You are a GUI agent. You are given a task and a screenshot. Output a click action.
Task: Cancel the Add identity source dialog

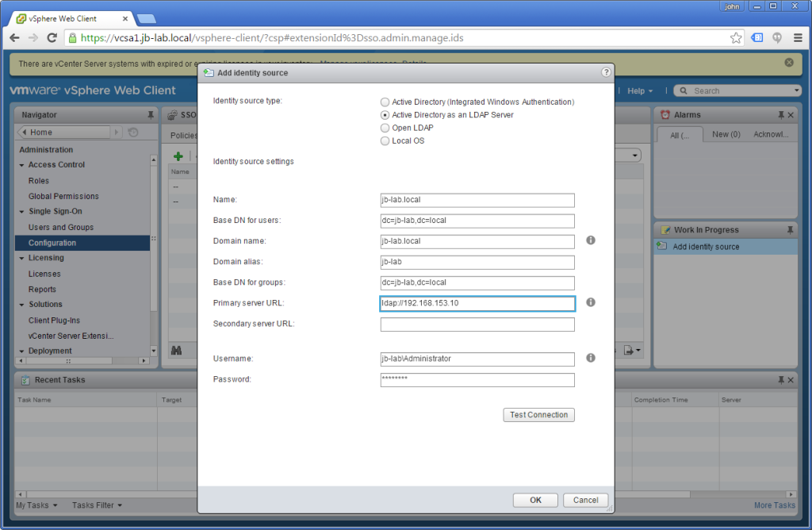[x=586, y=500]
